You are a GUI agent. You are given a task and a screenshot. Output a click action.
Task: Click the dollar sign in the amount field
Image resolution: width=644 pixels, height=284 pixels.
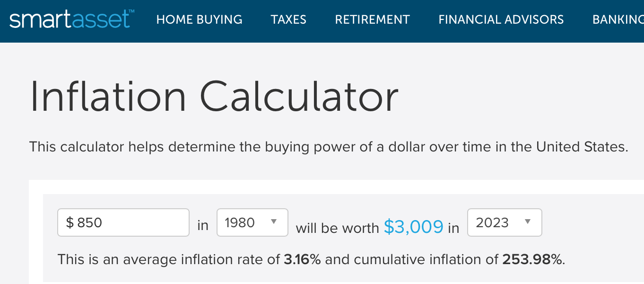pos(70,222)
